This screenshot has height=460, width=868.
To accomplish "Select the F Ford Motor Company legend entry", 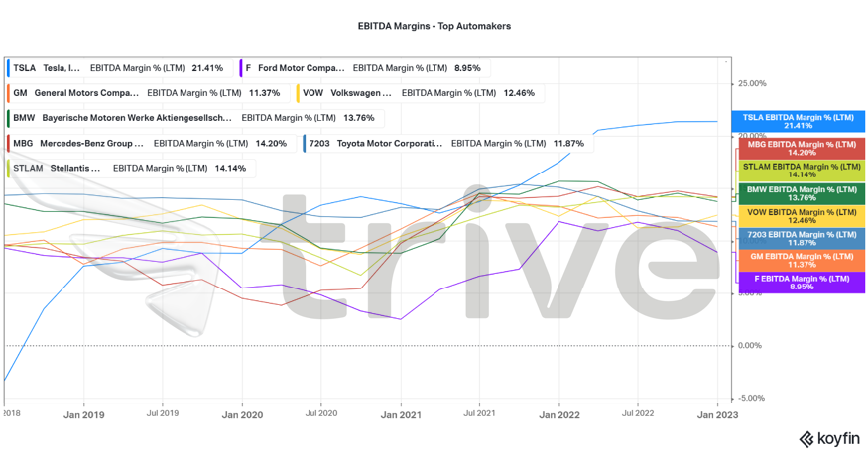I will click(x=364, y=68).
